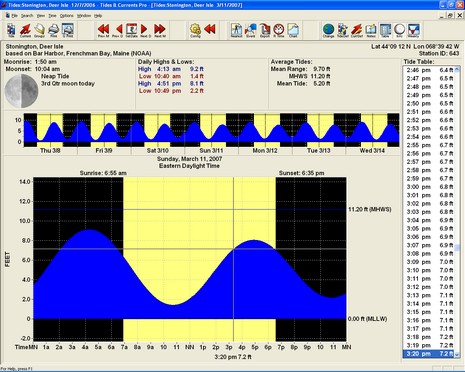The height and width of the screenshot is (372, 465).
Task: Open the Window menu
Action: click(x=84, y=16)
